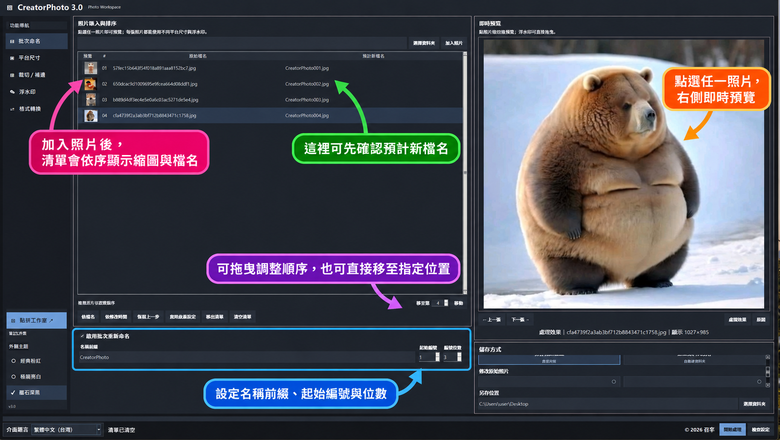Click 選擇資料夾 button beside save path
Screen dimensions: 780x440
[x=754, y=404]
